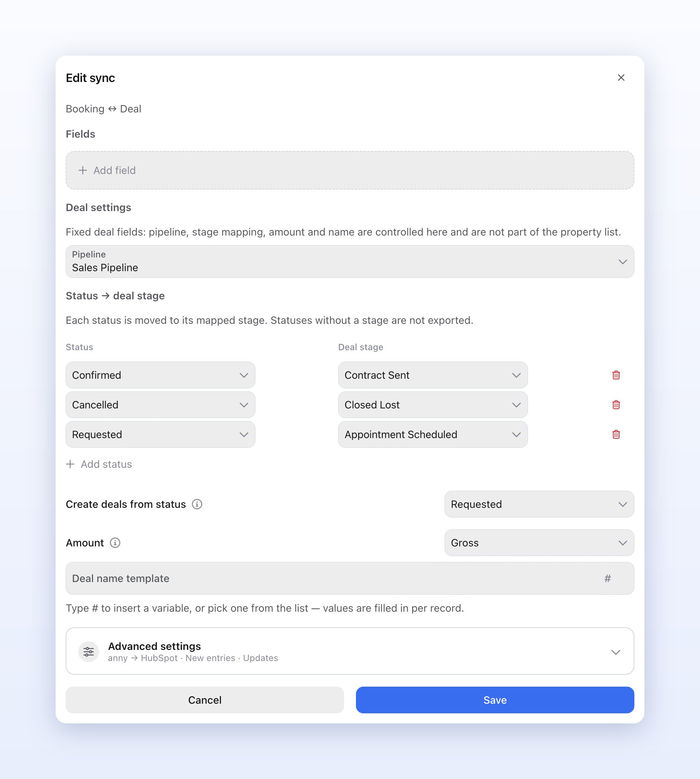The image size is (700, 779).
Task: Click the Fixed deal fields description text
Action: 343,232
